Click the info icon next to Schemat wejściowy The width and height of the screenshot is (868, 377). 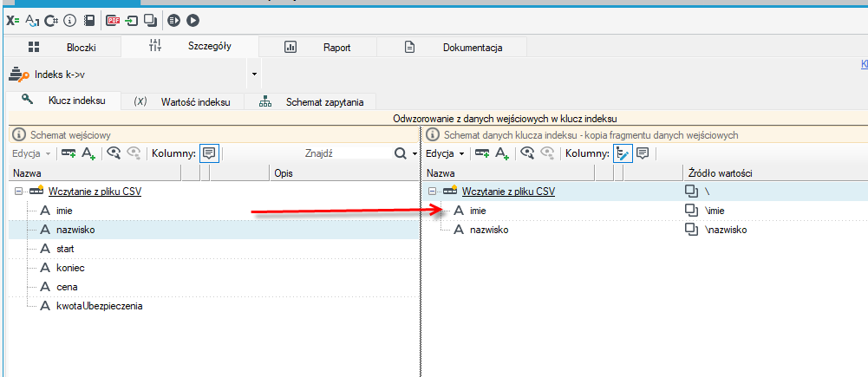[19, 135]
